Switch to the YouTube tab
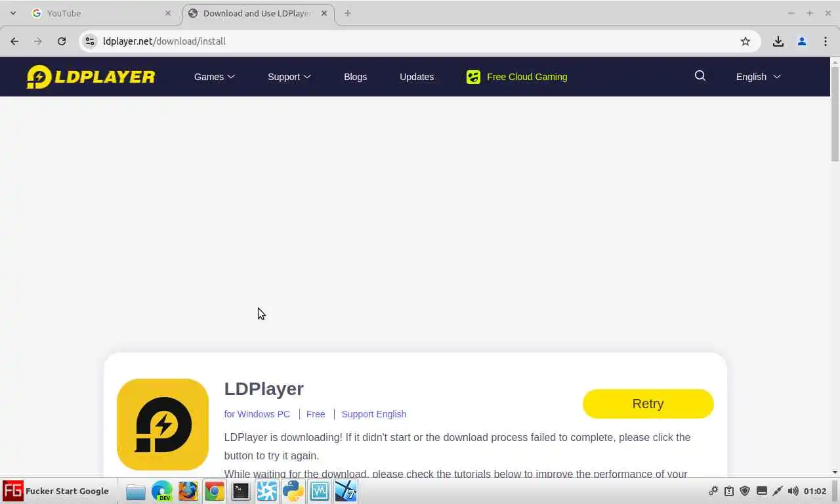 pyautogui.click(x=101, y=13)
